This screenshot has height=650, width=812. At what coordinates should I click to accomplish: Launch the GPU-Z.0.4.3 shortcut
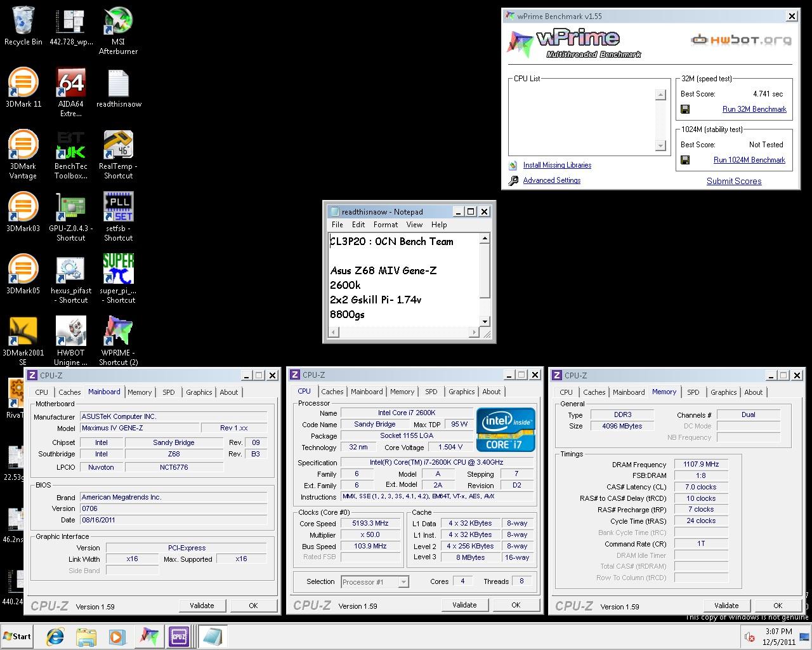[71, 217]
